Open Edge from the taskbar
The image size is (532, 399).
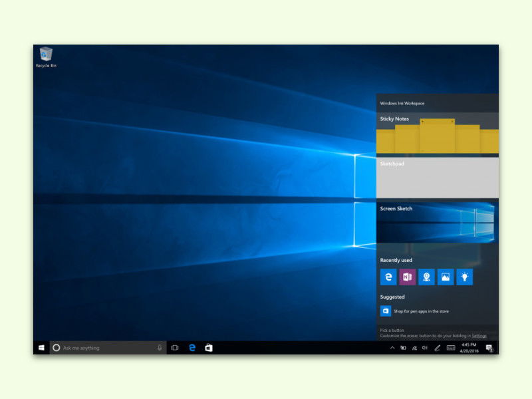[192, 348]
